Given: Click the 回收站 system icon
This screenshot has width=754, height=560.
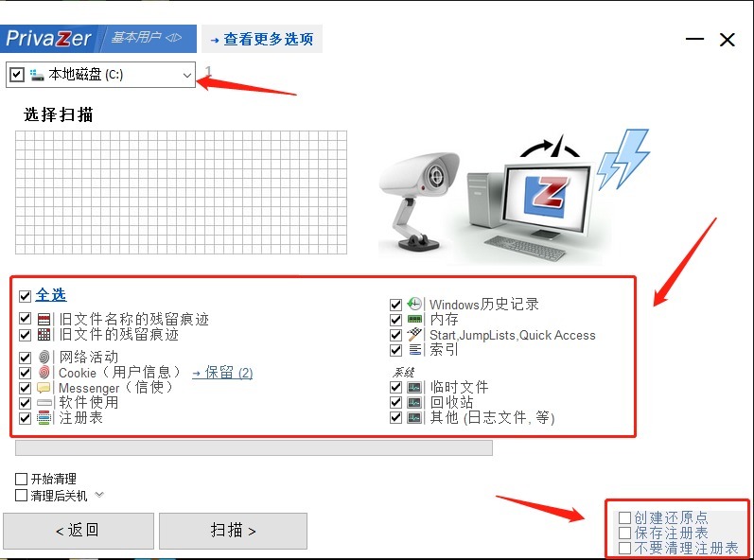Looking at the screenshot, I should pos(414,402).
